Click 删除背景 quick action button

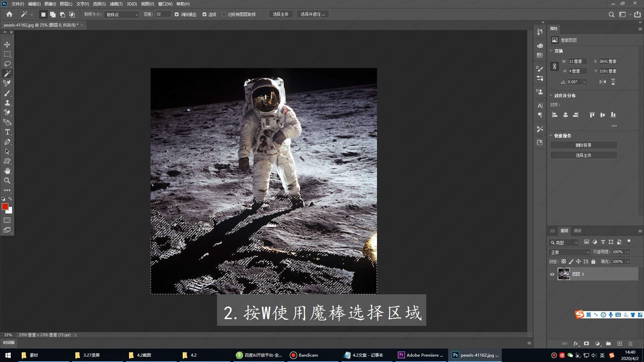coord(583,145)
